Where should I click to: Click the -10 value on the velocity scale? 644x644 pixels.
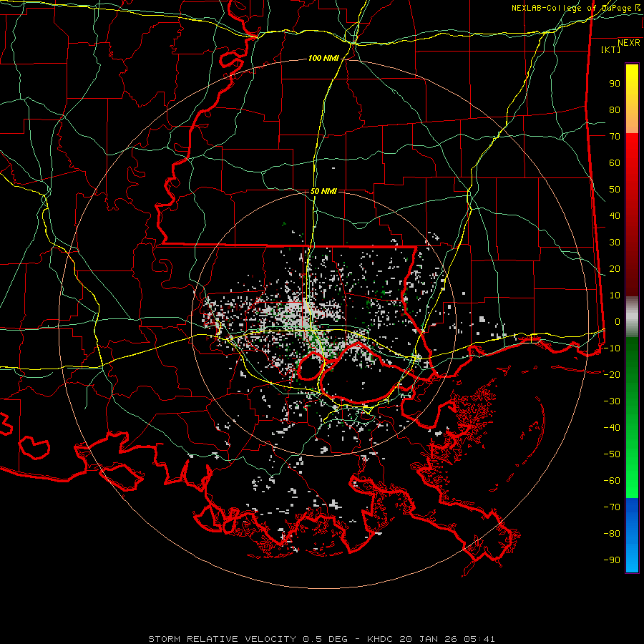pyautogui.click(x=612, y=348)
